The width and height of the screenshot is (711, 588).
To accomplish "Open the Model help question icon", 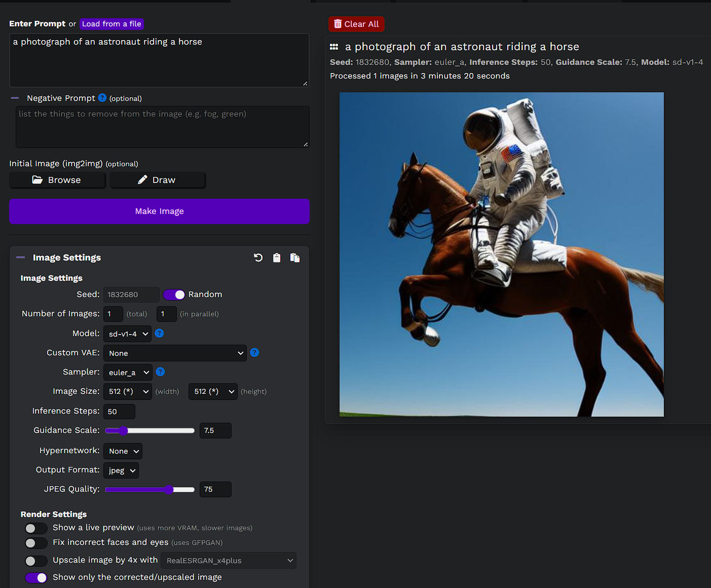I will (159, 333).
